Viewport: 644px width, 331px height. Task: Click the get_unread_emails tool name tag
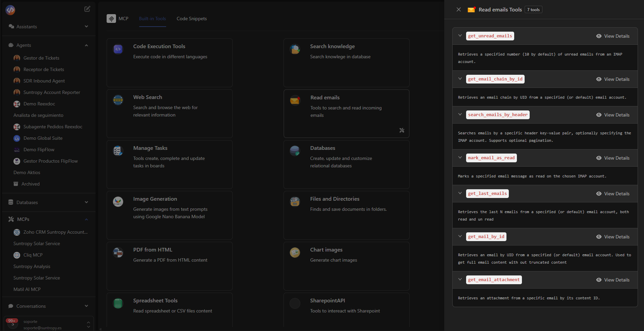490,36
